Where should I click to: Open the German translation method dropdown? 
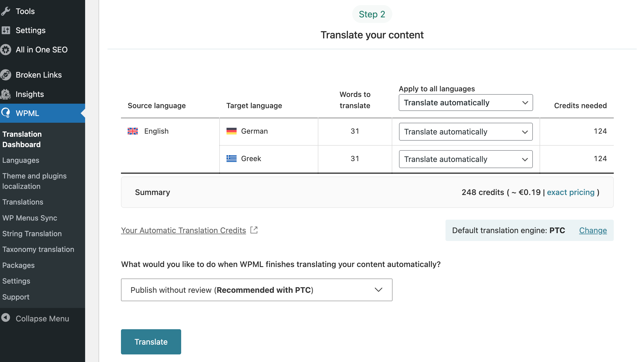click(x=465, y=132)
